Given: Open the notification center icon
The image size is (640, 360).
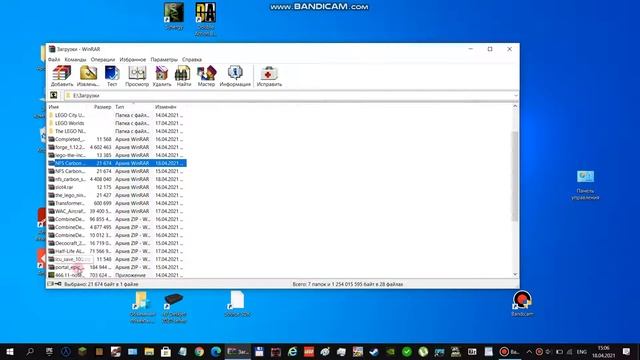Looking at the screenshot, I should coord(627,351).
